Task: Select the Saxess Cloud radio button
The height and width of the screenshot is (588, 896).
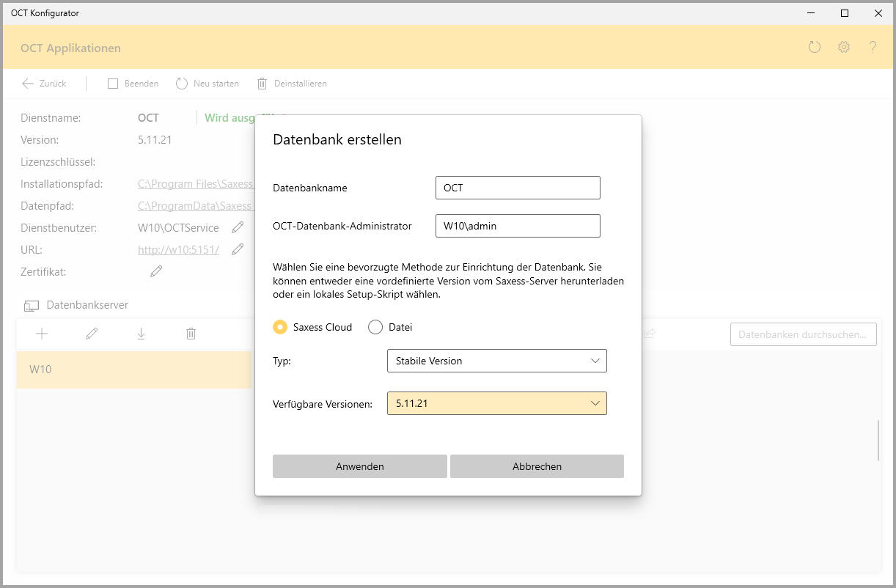Action: coord(280,327)
